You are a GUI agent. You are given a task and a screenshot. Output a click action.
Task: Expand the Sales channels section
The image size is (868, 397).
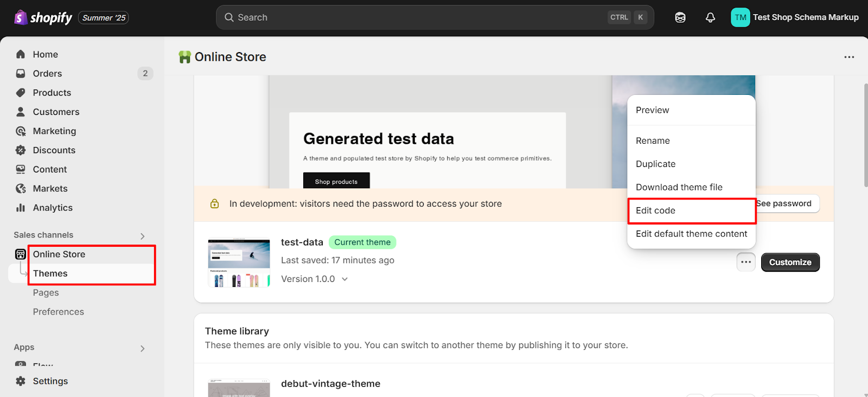tap(143, 236)
